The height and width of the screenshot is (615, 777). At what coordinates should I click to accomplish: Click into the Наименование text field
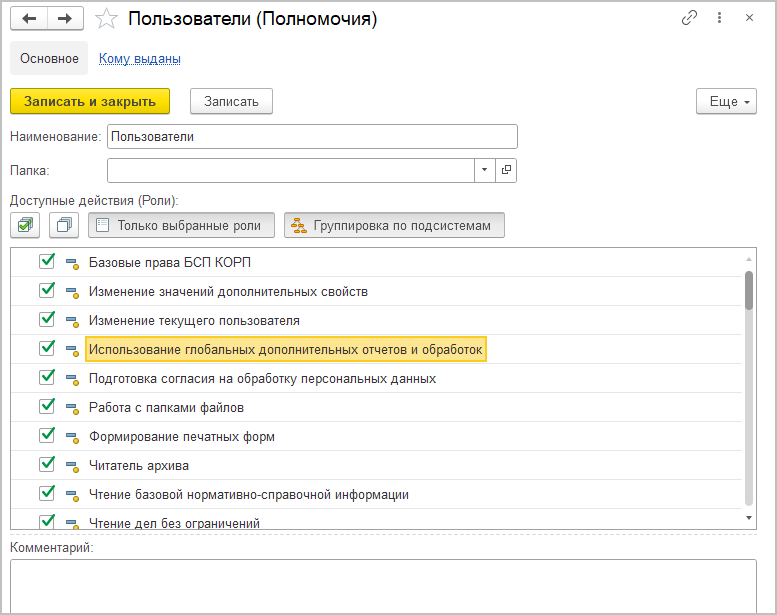point(312,136)
